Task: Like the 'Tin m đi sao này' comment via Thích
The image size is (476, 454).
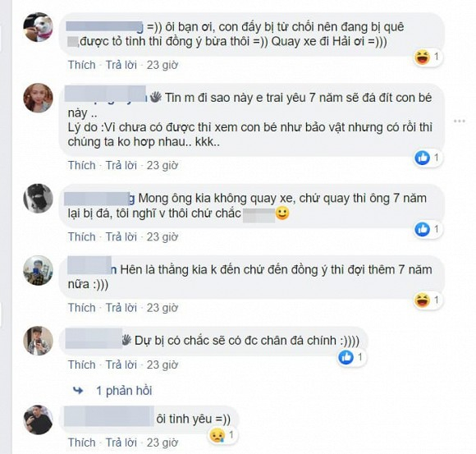Action: point(82,166)
